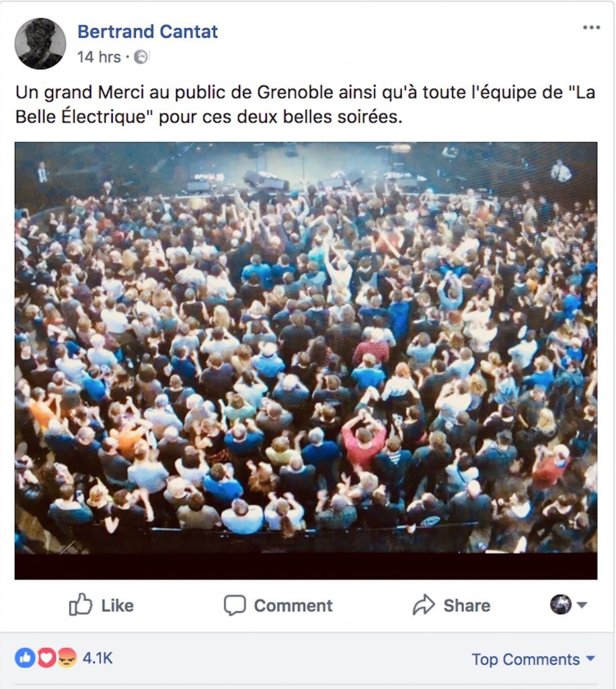This screenshot has width=616, height=689.
Task: Toggle Like on this post
Action: point(102,605)
